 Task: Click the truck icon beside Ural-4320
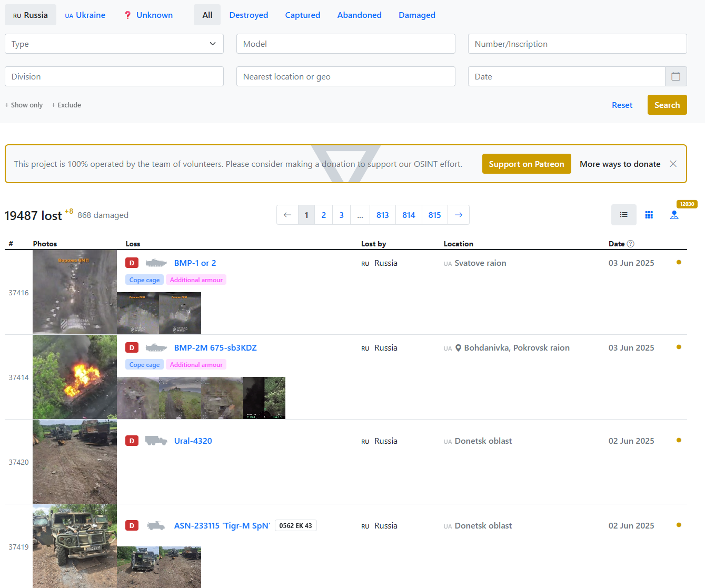[x=156, y=441]
